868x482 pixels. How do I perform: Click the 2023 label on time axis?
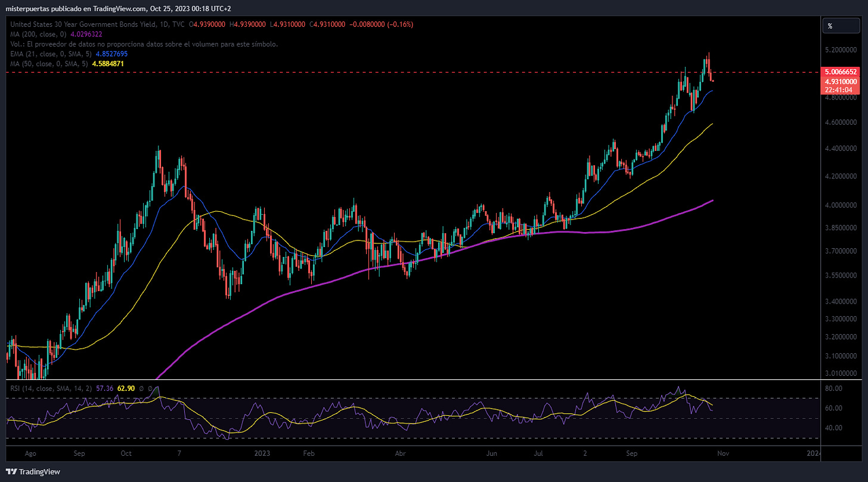(x=263, y=453)
